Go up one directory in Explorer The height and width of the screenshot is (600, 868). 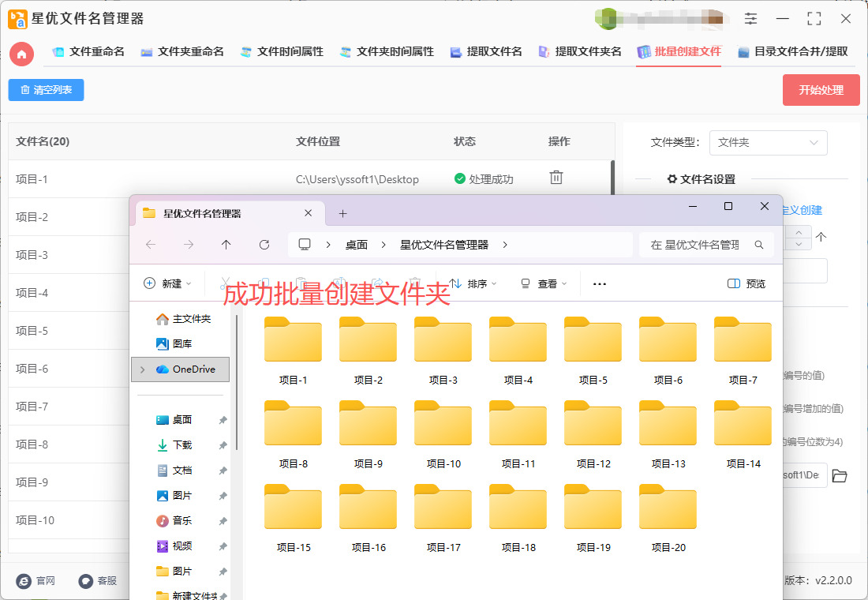point(226,245)
